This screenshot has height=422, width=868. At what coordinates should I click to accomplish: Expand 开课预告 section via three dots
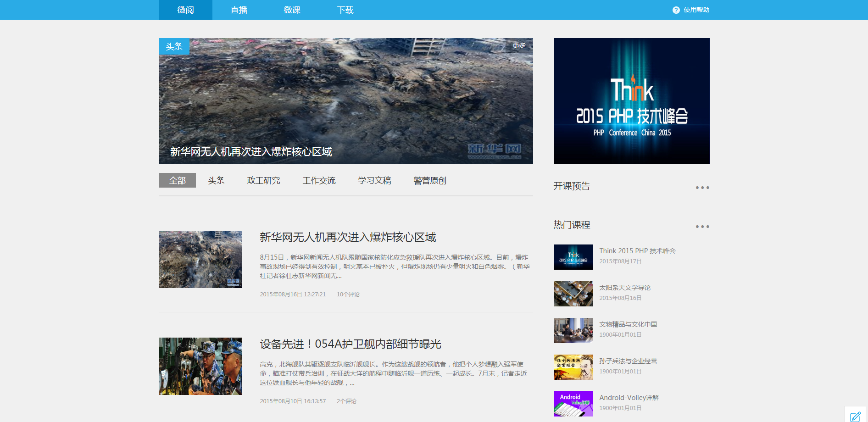pos(702,188)
